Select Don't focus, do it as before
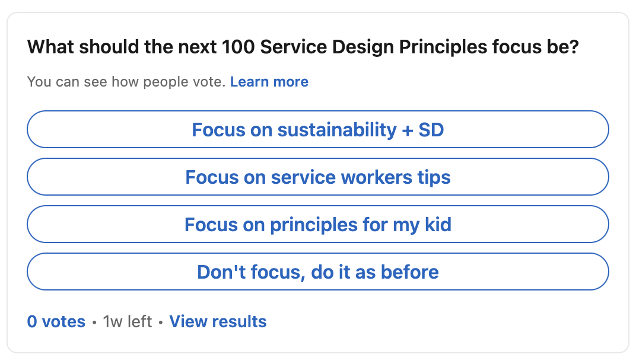 pyautogui.click(x=317, y=272)
